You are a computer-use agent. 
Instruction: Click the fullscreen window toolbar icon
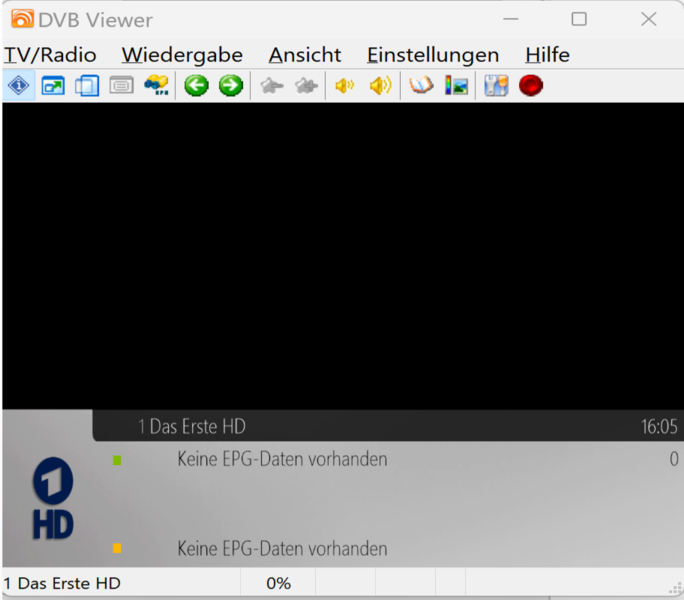(53, 86)
